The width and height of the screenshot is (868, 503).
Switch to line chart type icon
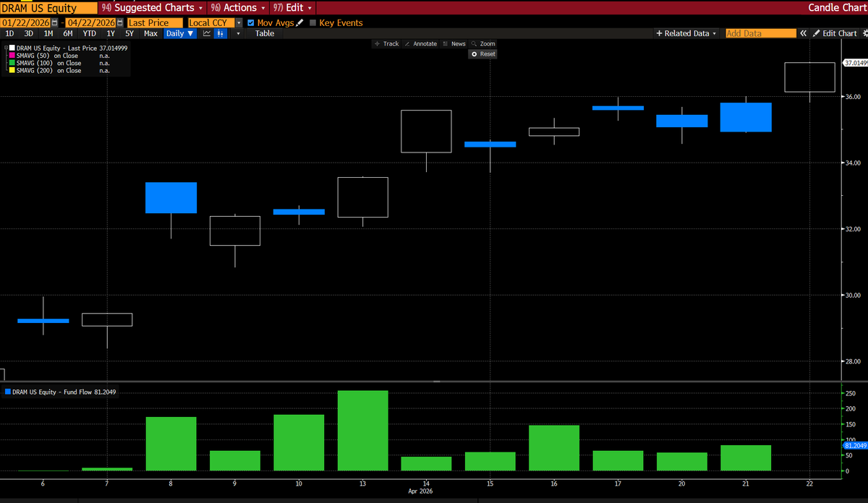tap(207, 33)
